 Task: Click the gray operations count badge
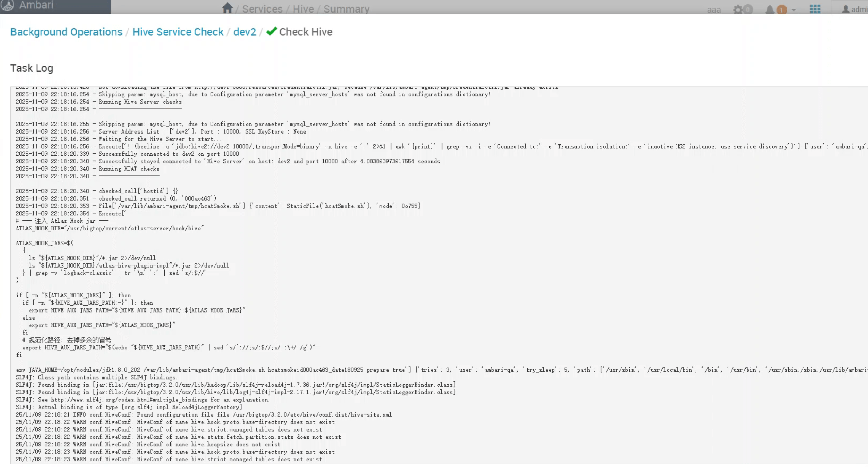tap(748, 10)
